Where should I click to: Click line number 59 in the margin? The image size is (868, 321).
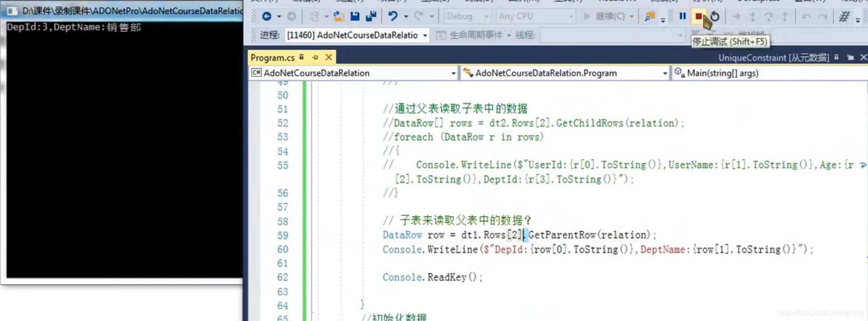(x=283, y=235)
